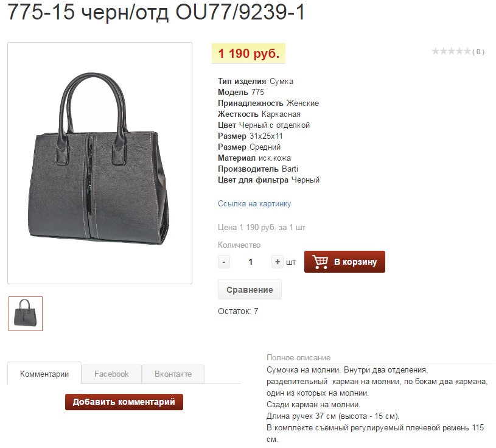This screenshot has height=448, width=496.
Task: Switch to the Facebook comments tab
Action: pos(111,374)
